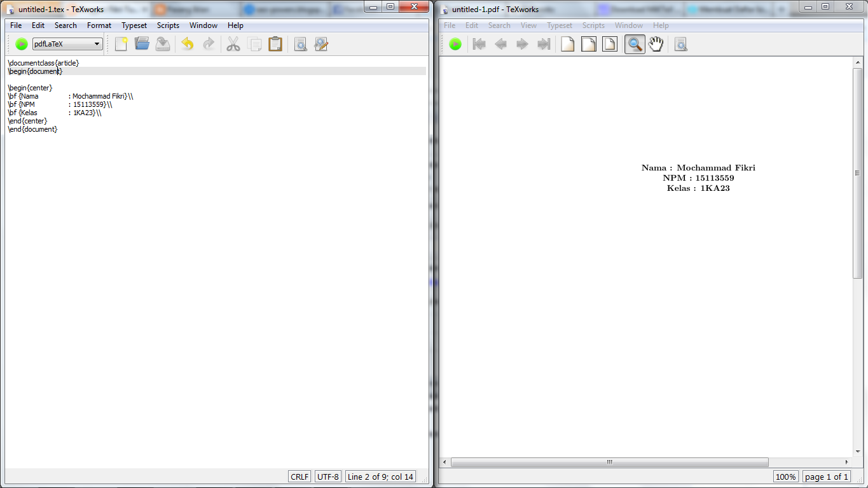The image size is (868, 488).
Task: Undo the last edit in the source
Action: [186, 43]
